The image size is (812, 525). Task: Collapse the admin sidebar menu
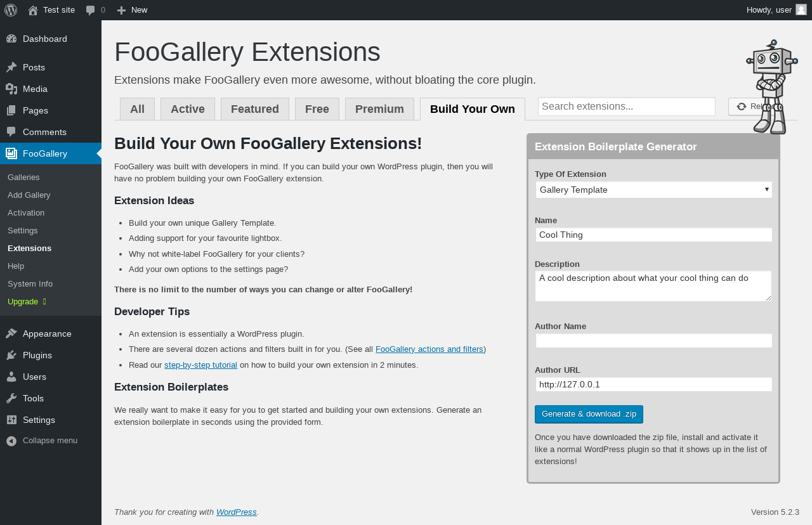click(x=42, y=440)
